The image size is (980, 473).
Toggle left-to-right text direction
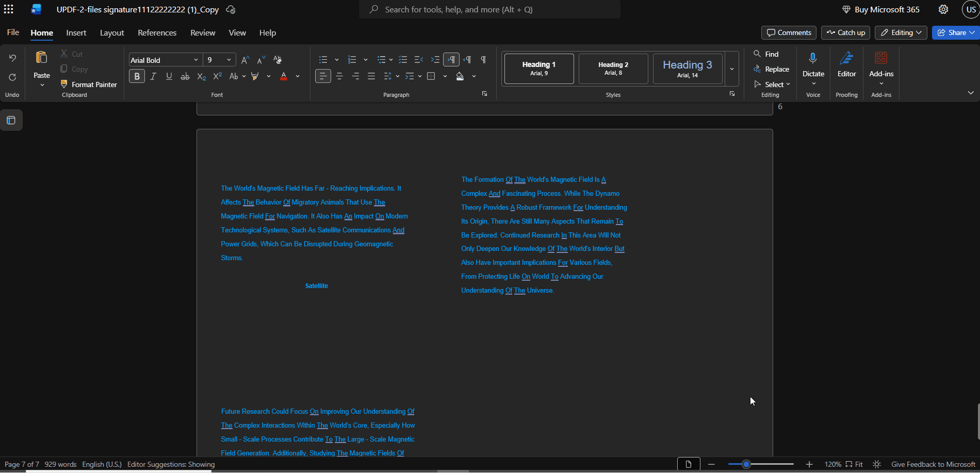pos(451,60)
